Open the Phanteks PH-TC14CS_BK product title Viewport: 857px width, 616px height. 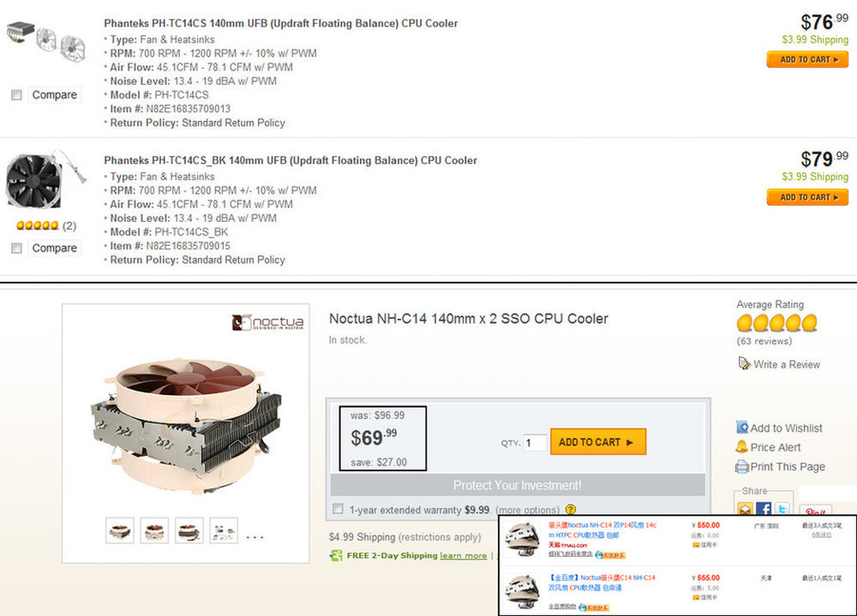click(291, 161)
